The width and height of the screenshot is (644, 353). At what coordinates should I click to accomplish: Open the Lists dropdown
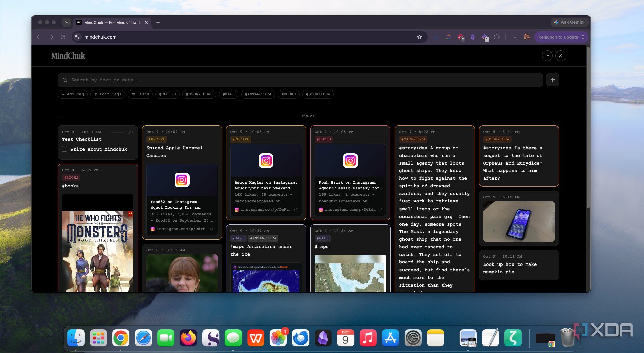[x=140, y=94]
